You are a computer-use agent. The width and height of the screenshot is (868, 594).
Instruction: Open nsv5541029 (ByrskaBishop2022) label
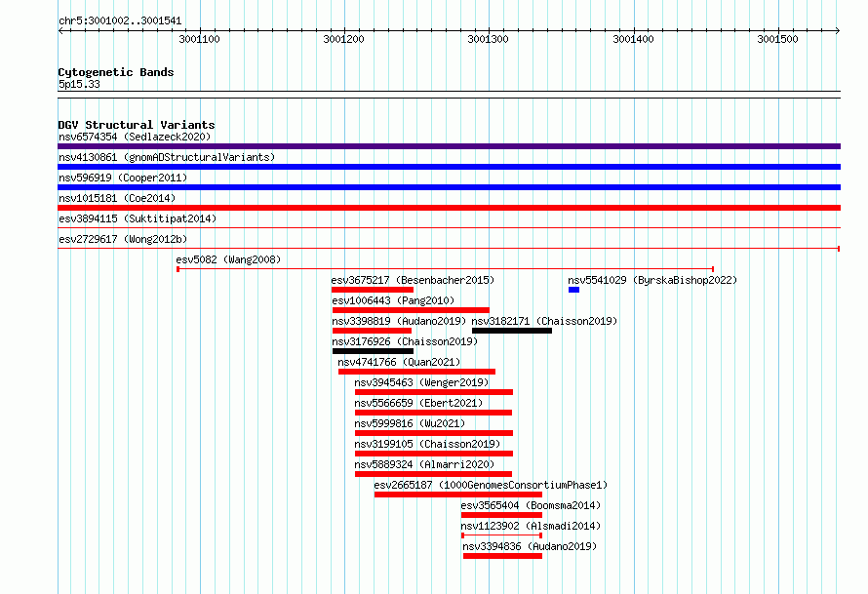652,280
